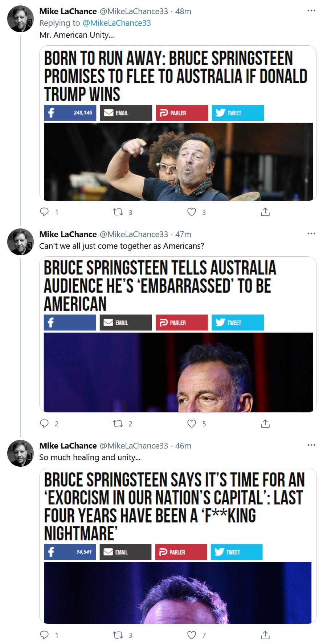Retweet the "Mr. American Unity..." tweet
Viewport: 323px width, 644px height.
click(x=118, y=212)
